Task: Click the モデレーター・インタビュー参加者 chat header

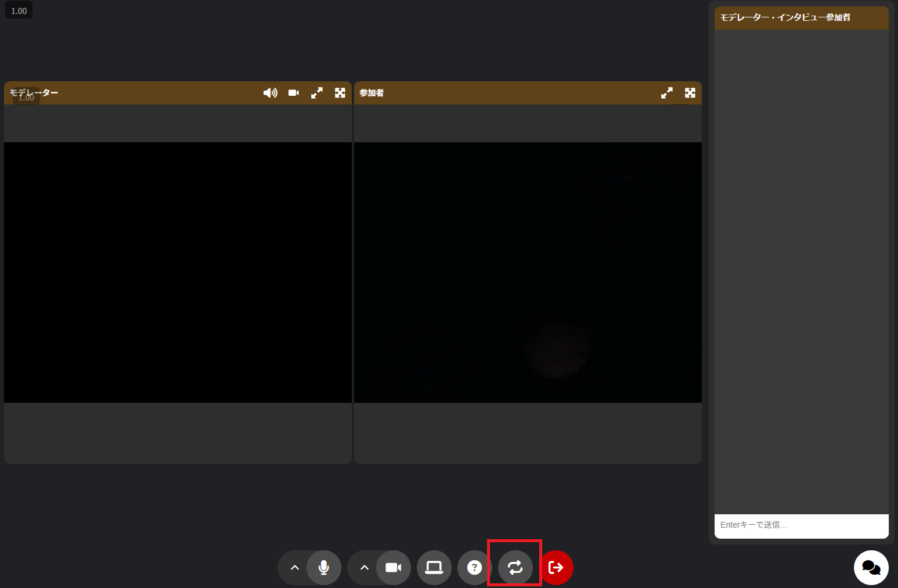Action: (x=785, y=17)
